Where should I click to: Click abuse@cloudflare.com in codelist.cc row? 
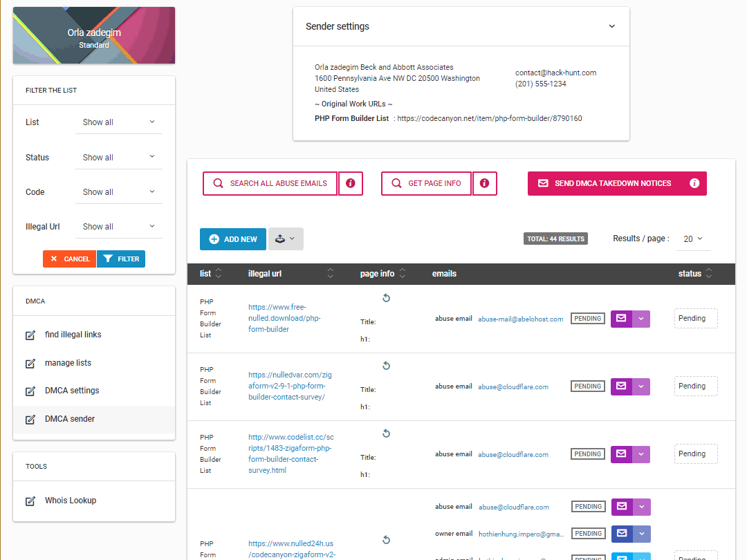tap(513, 455)
